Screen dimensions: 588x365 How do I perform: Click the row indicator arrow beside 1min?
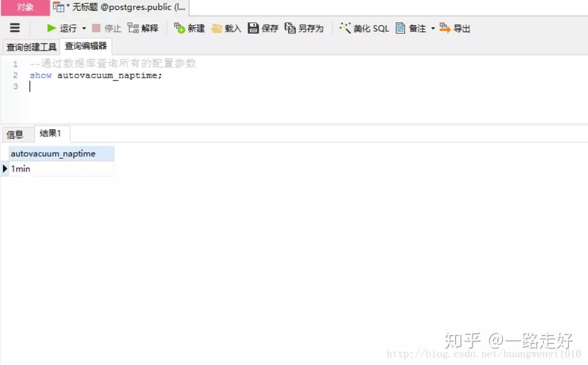coord(5,169)
